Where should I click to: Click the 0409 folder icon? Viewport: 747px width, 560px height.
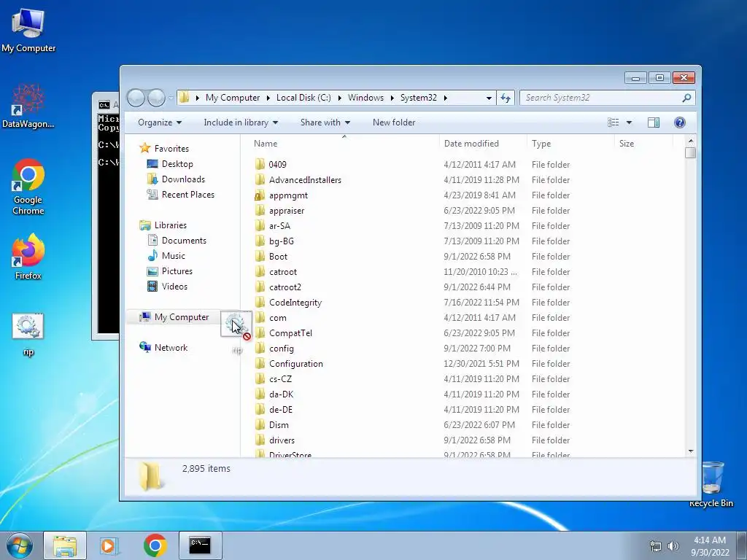[x=259, y=164]
